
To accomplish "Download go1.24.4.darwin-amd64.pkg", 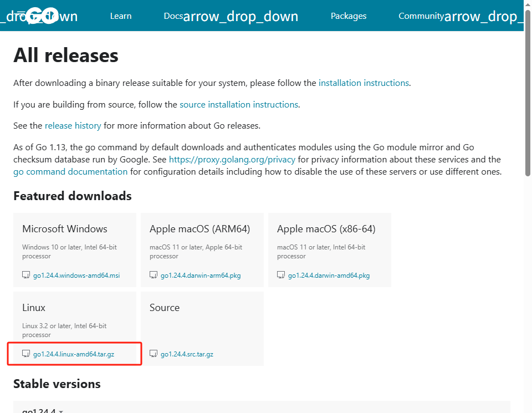I will coord(329,275).
